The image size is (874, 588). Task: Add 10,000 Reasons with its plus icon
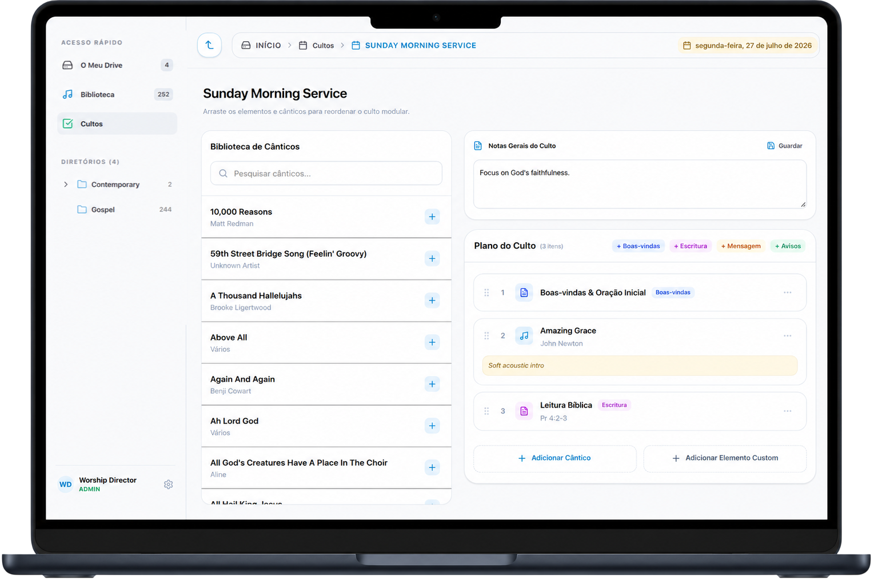[432, 217]
